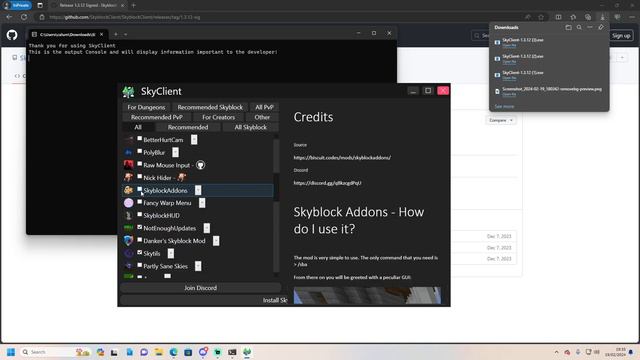This screenshot has width=640, height=360.
Task: Enable the BetterHurtCam checkbox
Action: click(x=140, y=139)
